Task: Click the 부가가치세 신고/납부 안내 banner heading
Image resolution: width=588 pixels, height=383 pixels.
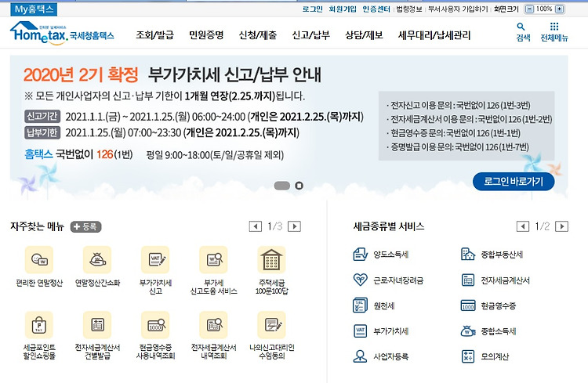Action: 234,74
